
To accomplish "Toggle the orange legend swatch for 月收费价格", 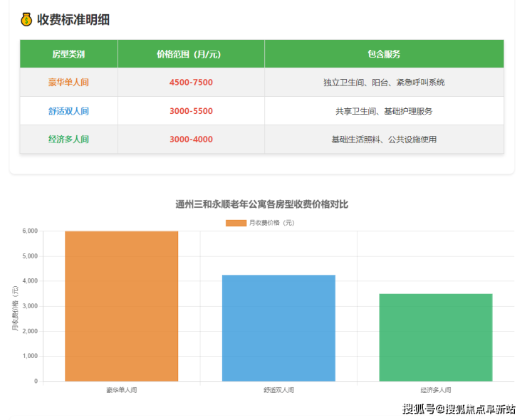I will pos(235,223).
